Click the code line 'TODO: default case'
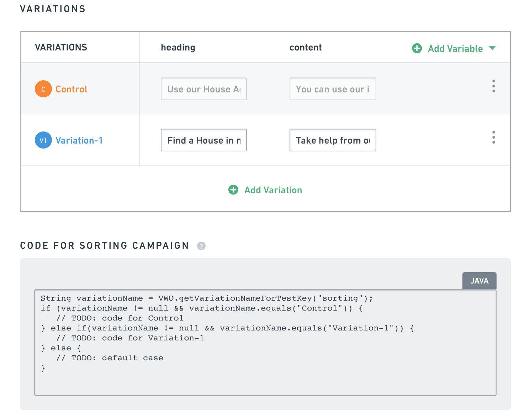Image resolution: width=530 pixels, height=420 pixels. [110, 358]
